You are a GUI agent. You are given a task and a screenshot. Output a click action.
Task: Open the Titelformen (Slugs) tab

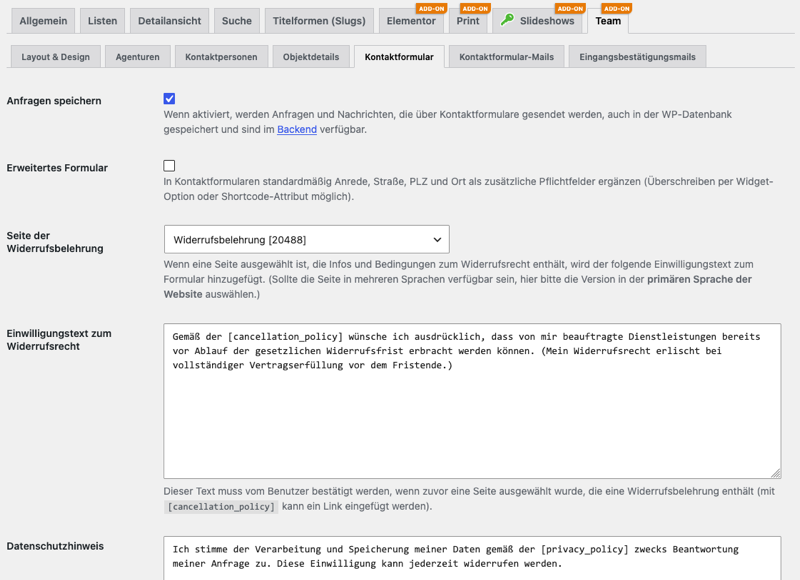(319, 21)
